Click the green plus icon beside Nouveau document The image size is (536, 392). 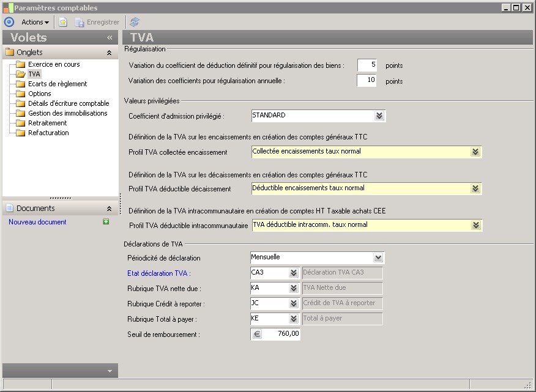106,222
